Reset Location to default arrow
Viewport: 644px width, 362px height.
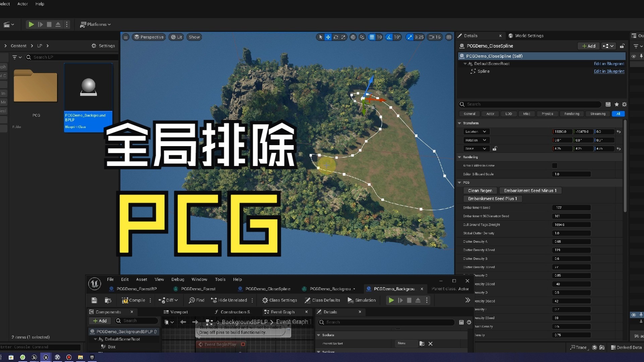[x=619, y=132]
